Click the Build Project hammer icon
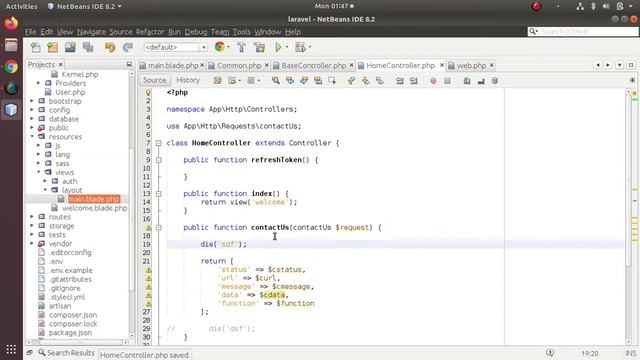Image resolution: width=640 pixels, height=360 pixels. coord(241,47)
